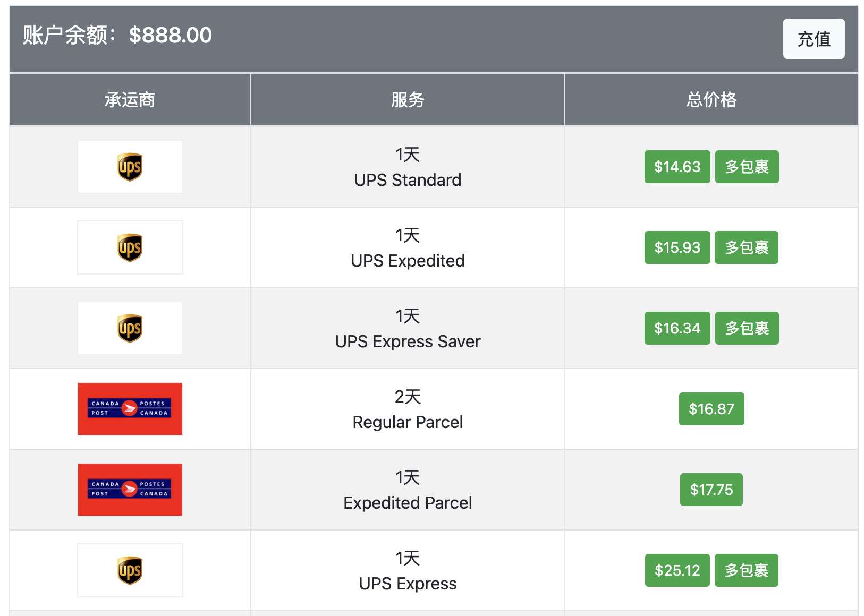Choose the $15.93 UPS Expedited rate
This screenshot has width=864, height=616.
pyautogui.click(x=677, y=247)
